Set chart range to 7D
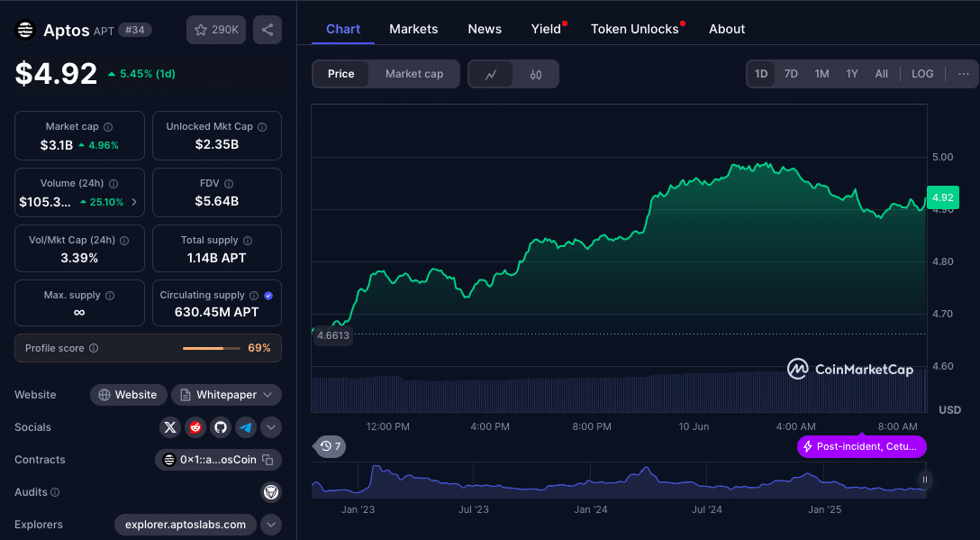The width and height of the screenshot is (980, 540). [791, 74]
